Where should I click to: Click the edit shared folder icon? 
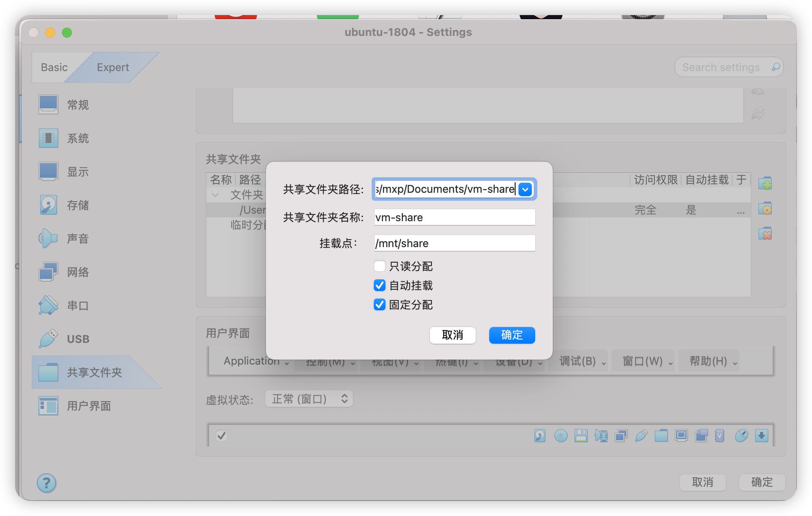click(765, 208)
